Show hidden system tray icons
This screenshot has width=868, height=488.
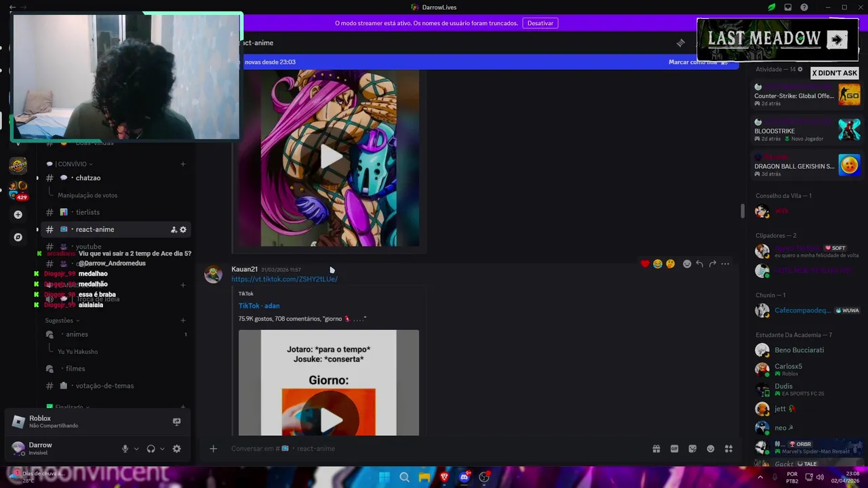coord(759,477)
